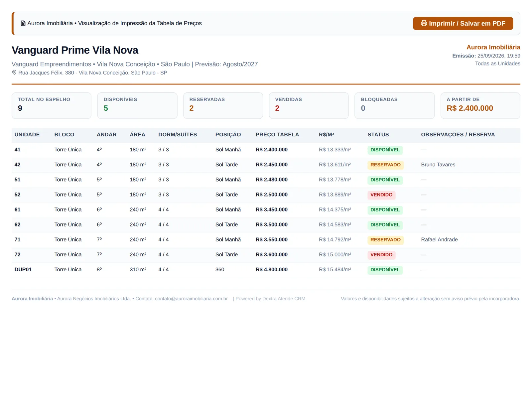
Task: Click the Imprimir / Salvar em PDF button
Action: click(x=463, y=23)
